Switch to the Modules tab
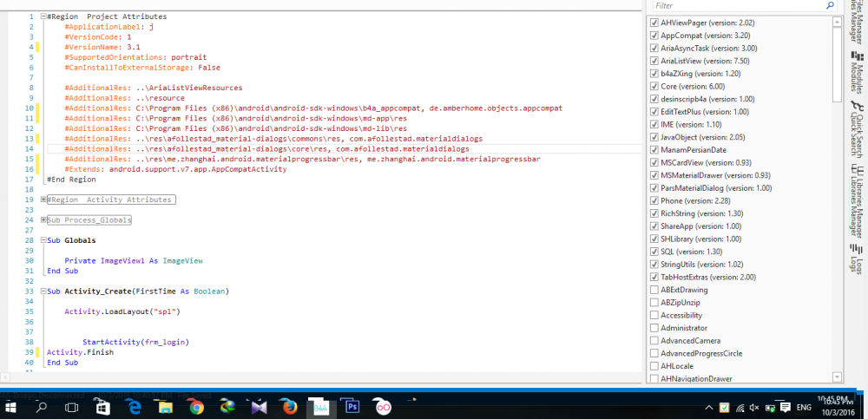Image resolution: width=868 pixels, height=419 pixels. (x=856, y=72)
